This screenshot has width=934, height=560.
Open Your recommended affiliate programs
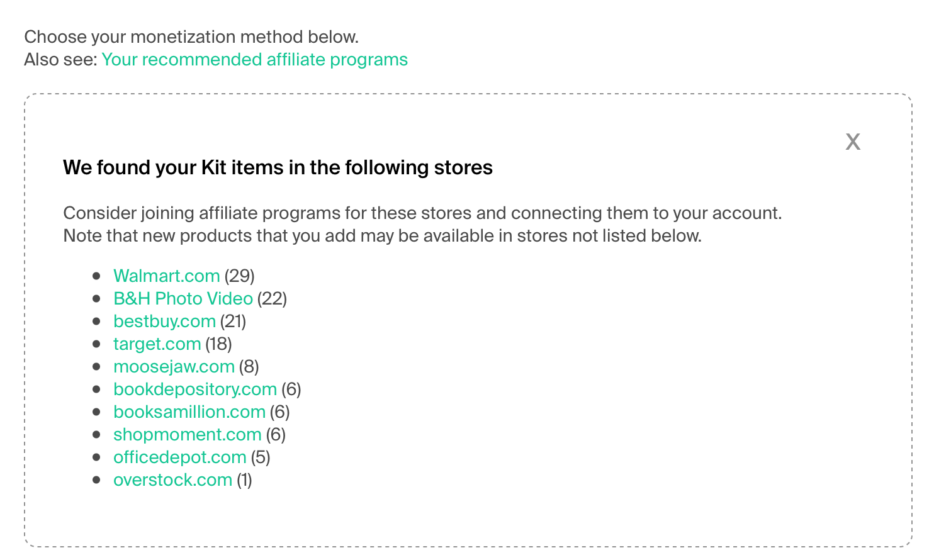click(x=254, y=59)
